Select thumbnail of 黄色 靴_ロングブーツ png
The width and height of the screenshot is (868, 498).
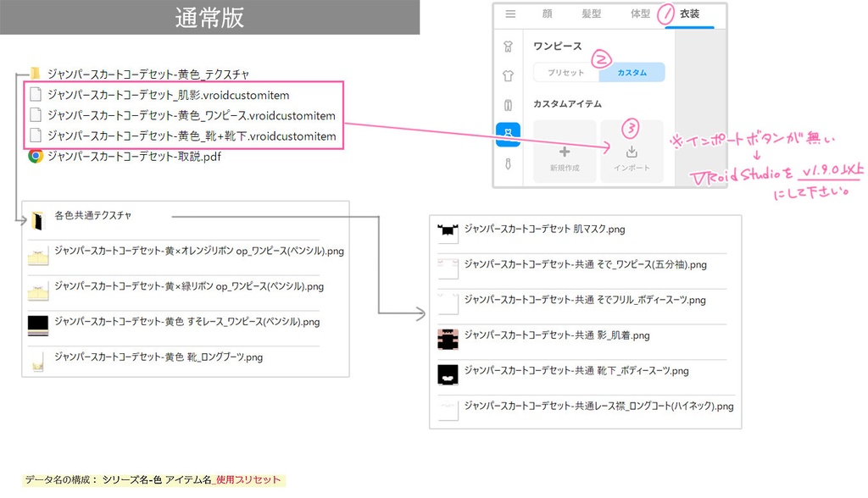[x=38, y=362]
